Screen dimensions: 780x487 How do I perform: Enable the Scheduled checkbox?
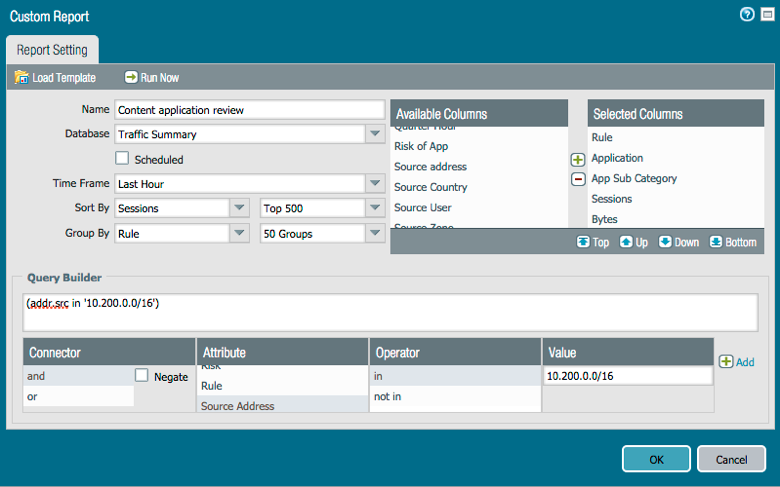coord(122,158)
